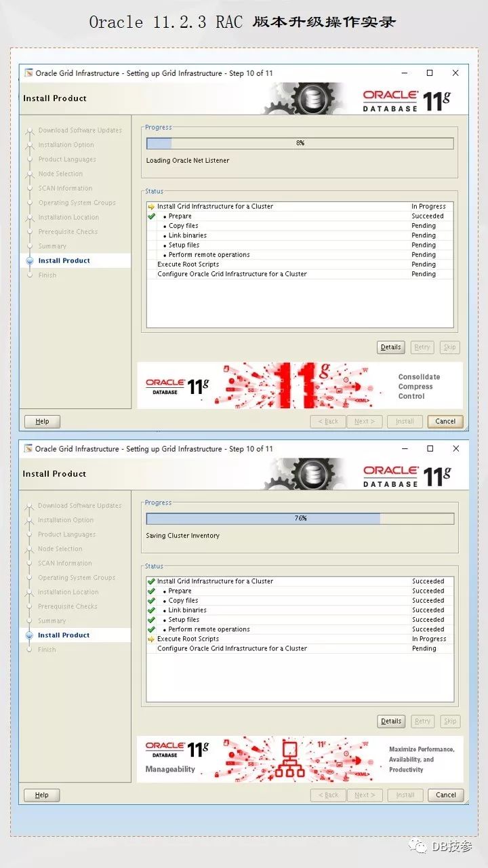Maximize the 8% progress installer window

pyautogui.click(x=430, y=73)
